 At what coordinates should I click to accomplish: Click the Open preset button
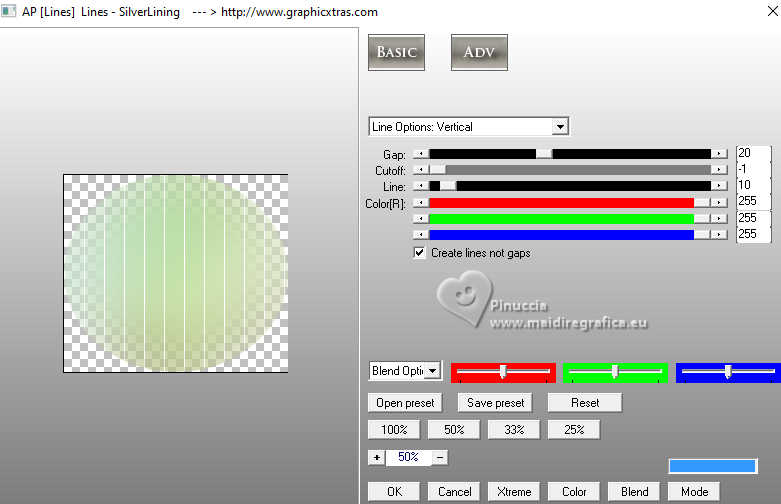pyautogui.click(x=405, y=403)
